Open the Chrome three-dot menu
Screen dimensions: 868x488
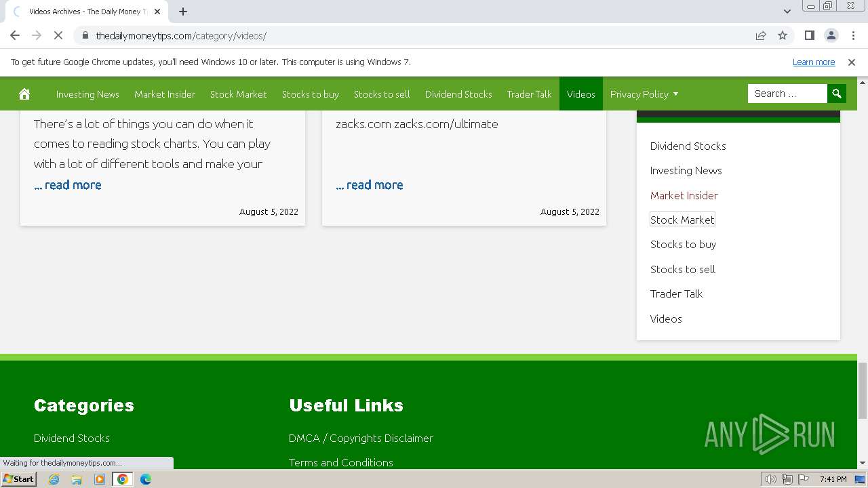853,35
